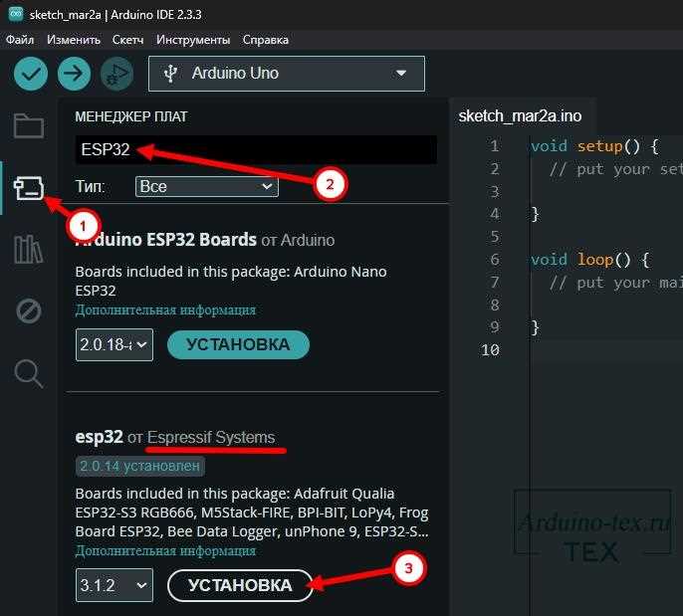Click the Arduino IDE logo in title bar
Screen dimensions: 683x616
coord(16,14)
